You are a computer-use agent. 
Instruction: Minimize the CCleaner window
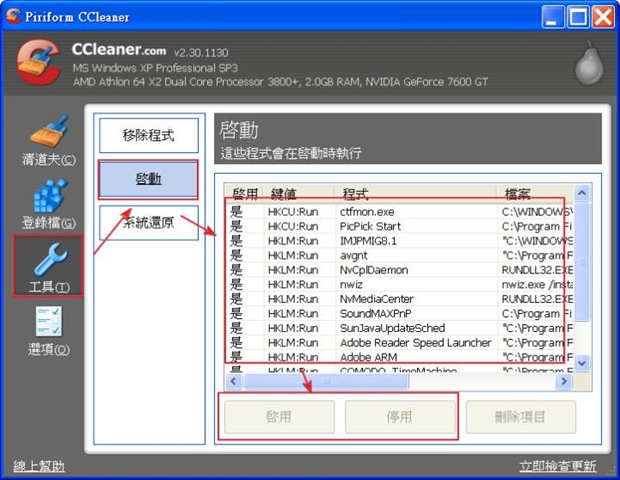pyautogui.click(x=552, y=17)
